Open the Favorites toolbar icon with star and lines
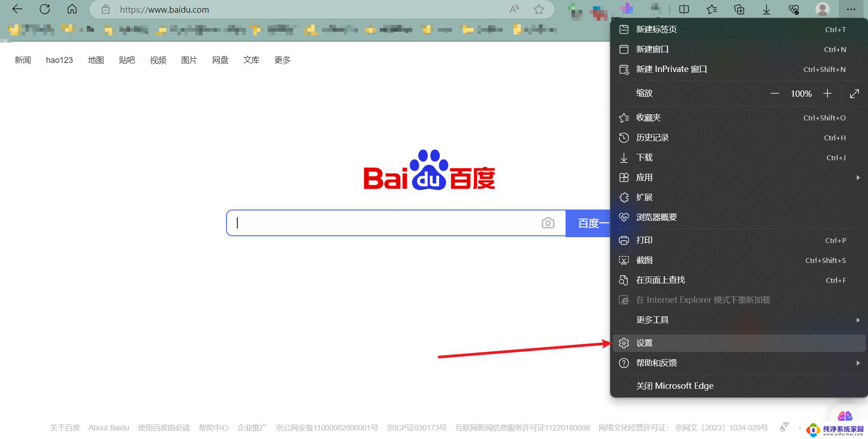Screen dimensions: 868x439 click(712, 9)
